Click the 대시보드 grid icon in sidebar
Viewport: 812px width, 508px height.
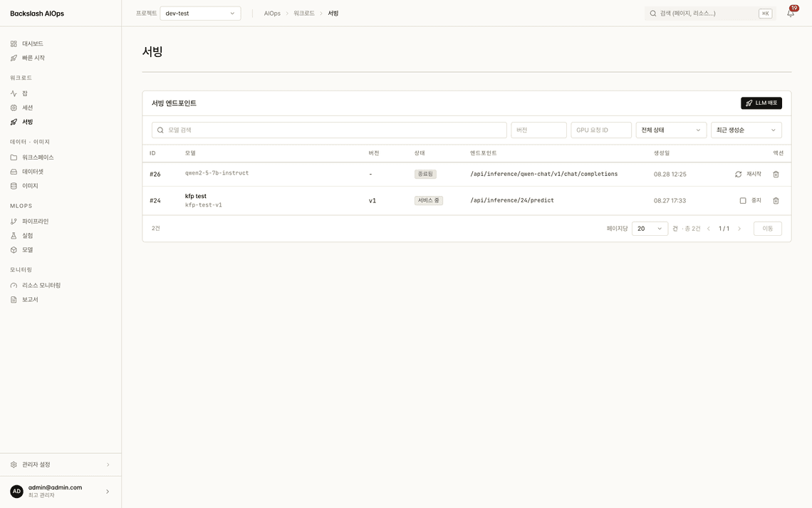click(14, 44)
